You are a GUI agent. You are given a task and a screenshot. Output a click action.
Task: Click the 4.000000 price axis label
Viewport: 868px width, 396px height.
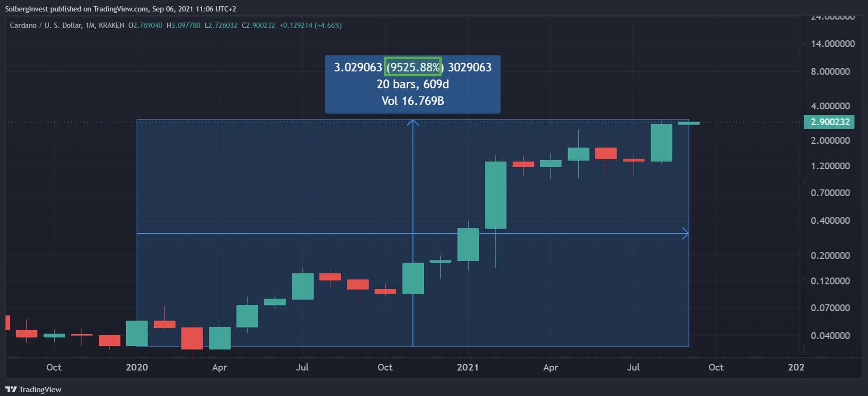(x=830, y=106)
